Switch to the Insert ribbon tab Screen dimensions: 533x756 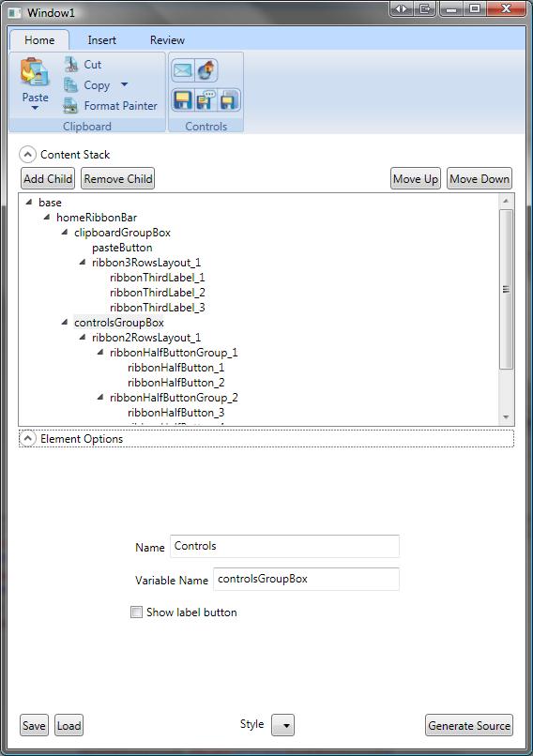[x=101, y=40]
